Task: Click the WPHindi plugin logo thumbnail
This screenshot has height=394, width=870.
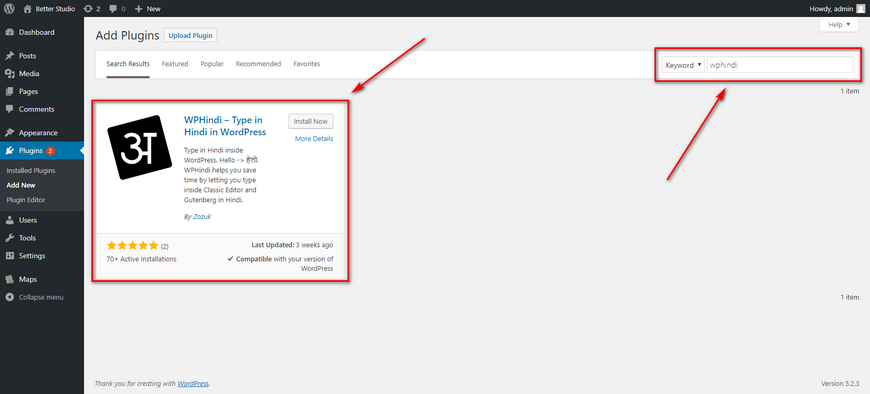Action: (140, 147)
